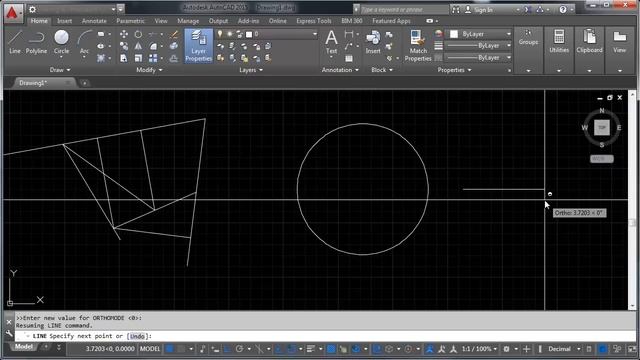The height and width of the screenshot is (360, 640).
Task: Select the Copy tool in Modify panel
Action: [x=124, y=46]
